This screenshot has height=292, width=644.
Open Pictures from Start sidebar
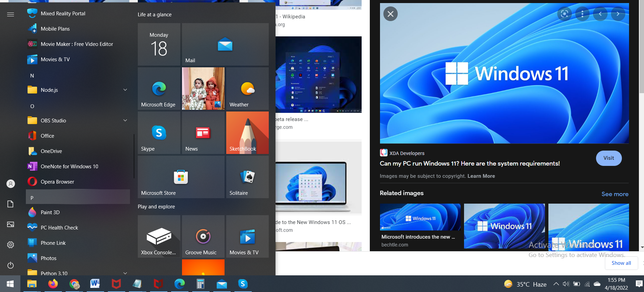[x=11, y=224]
